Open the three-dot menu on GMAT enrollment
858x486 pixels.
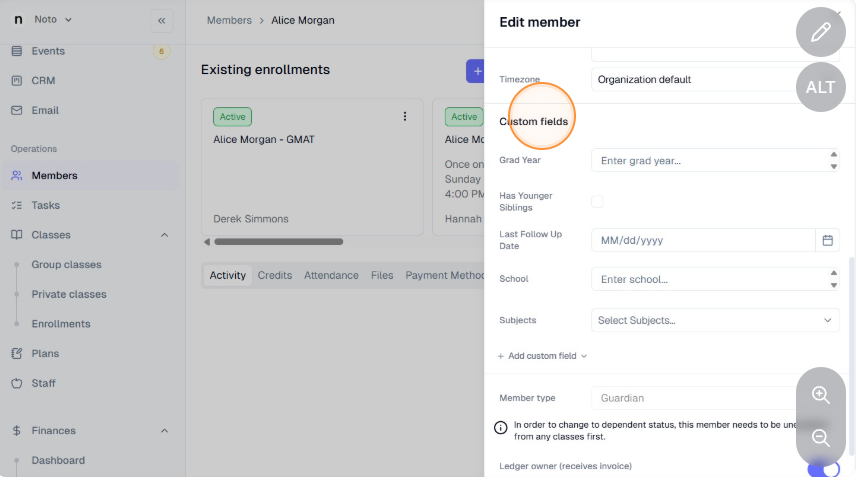(x=405, y=116)
